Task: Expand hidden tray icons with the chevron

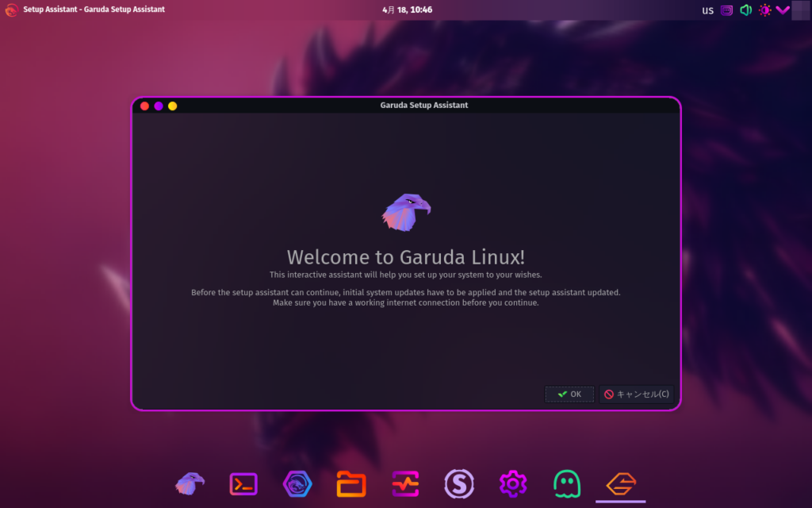Action: click(x=783, y=10)
